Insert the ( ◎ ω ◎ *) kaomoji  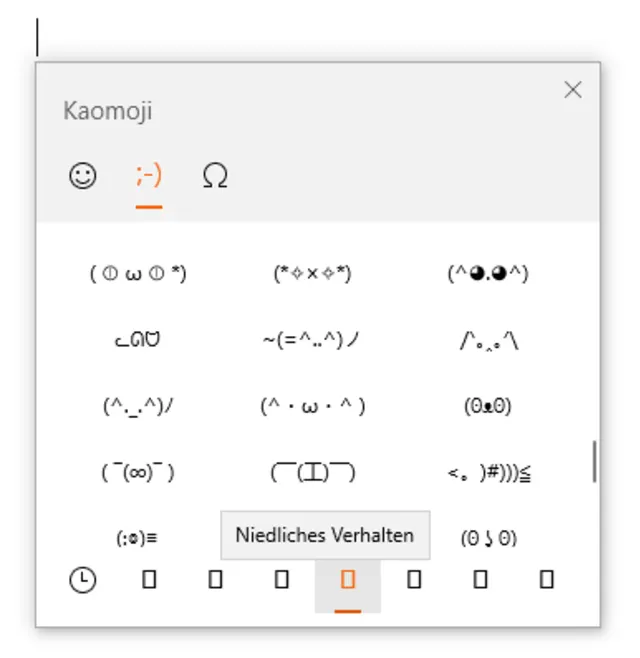click(x=138, y=273)
